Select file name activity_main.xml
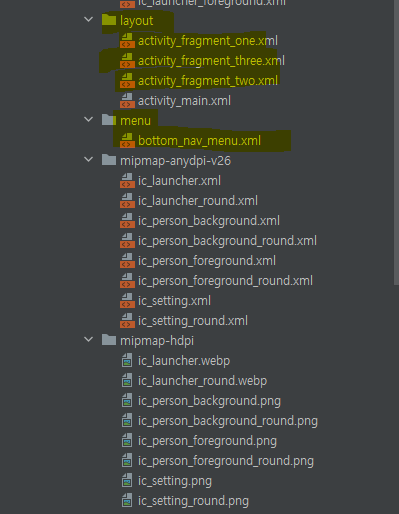 tap(184, 101)
